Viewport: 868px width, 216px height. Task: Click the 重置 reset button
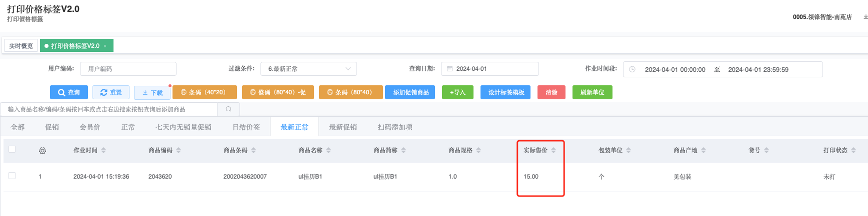(111, 92)
